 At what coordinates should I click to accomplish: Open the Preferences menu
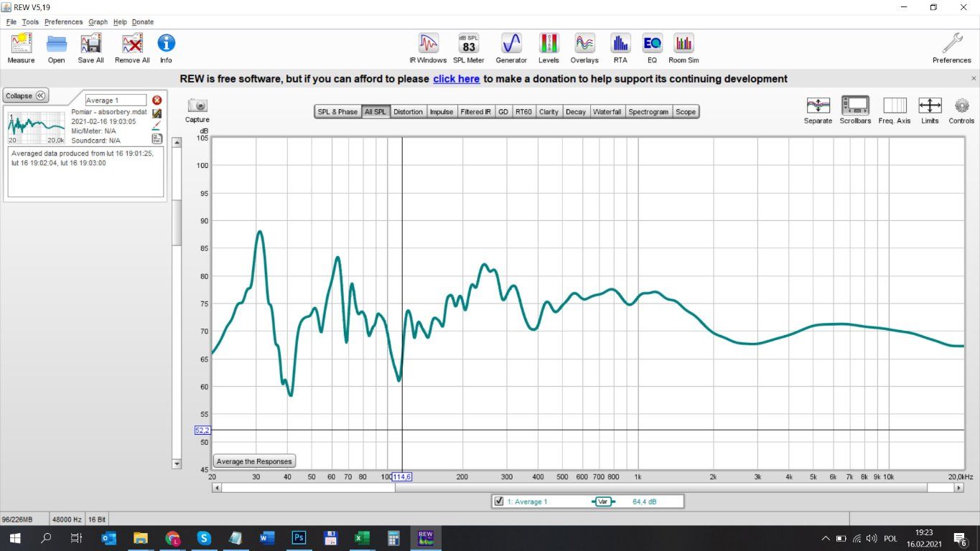(x=63, y=22)
